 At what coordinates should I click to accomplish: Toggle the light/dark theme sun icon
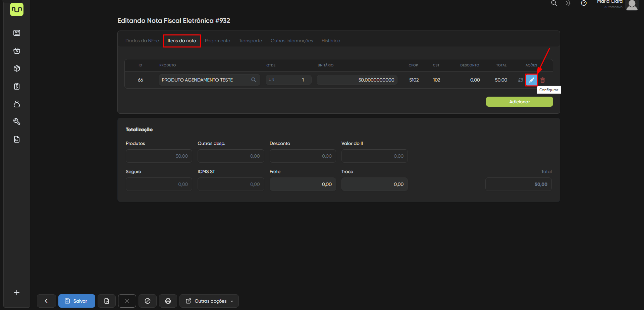[x=568, y=3]
